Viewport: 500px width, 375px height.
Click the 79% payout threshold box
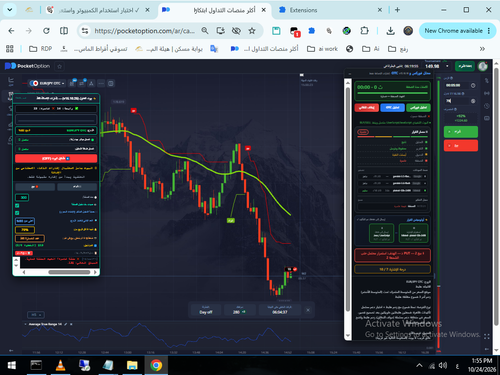25,230
